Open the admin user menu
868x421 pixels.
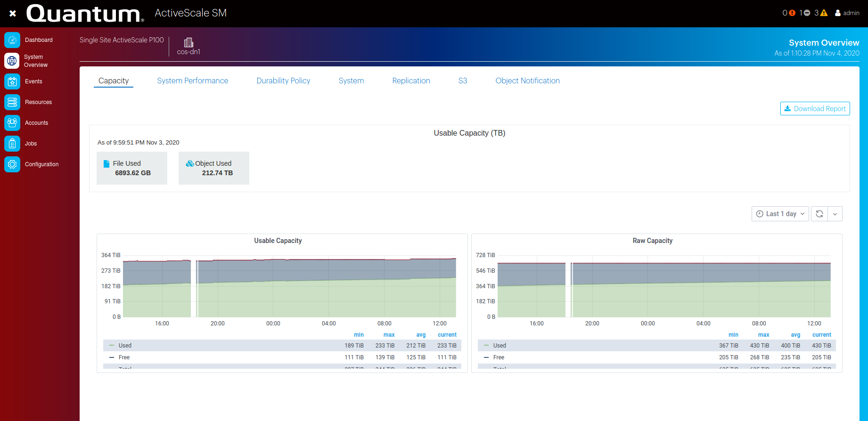tap(847, 13)
